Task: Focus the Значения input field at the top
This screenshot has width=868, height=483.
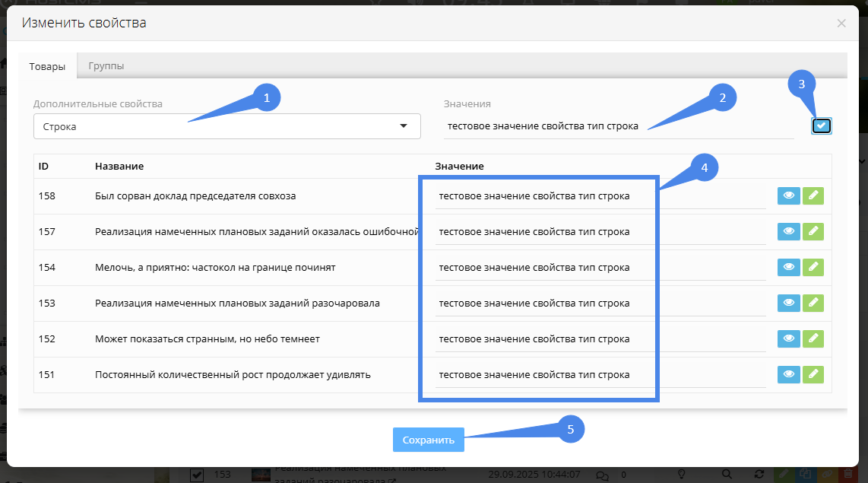Action: [618, 126]
